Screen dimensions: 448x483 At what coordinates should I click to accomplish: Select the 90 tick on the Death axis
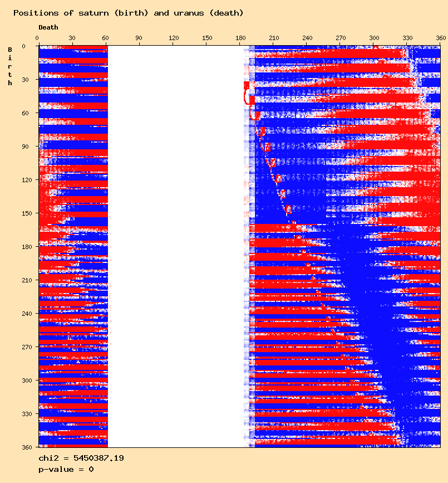tap(139, 38)
